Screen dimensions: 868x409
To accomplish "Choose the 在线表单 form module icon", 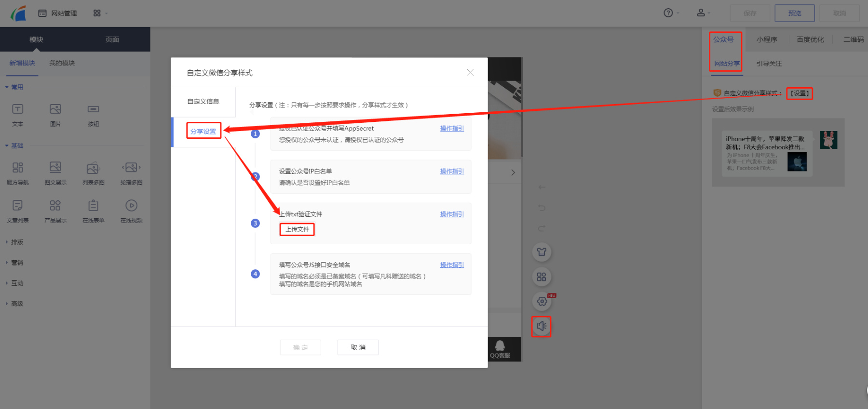I will (x=93, y=206).
